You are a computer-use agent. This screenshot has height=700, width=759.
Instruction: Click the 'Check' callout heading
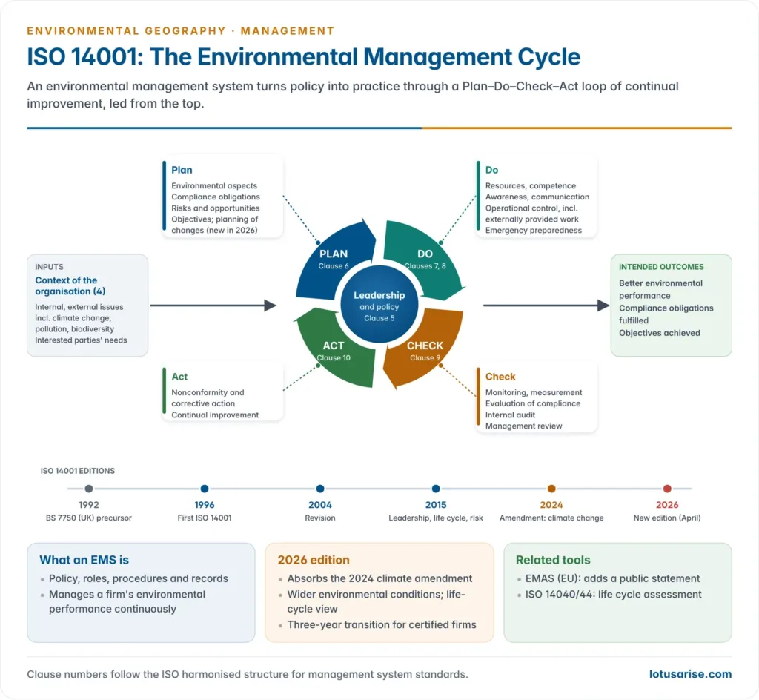click(x=500, y=377)
